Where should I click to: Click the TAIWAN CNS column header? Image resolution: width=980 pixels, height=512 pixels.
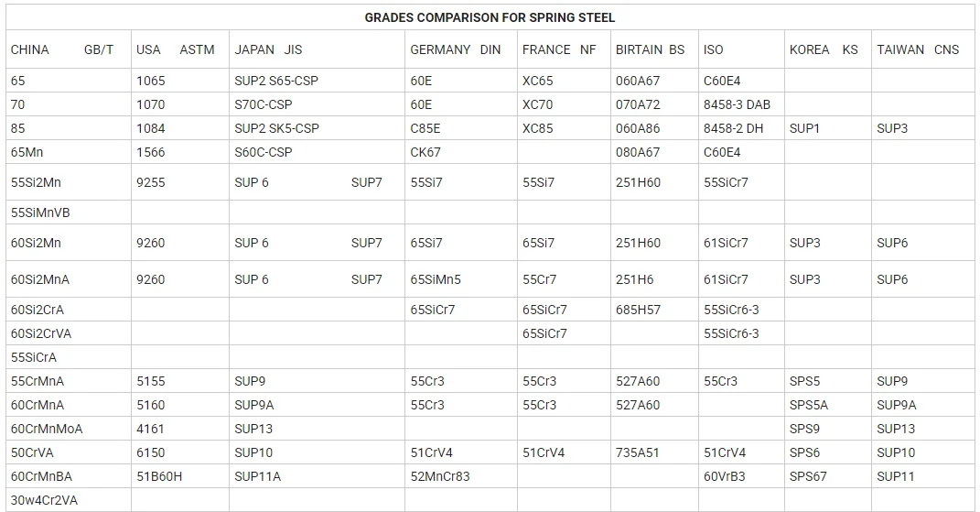922,49
